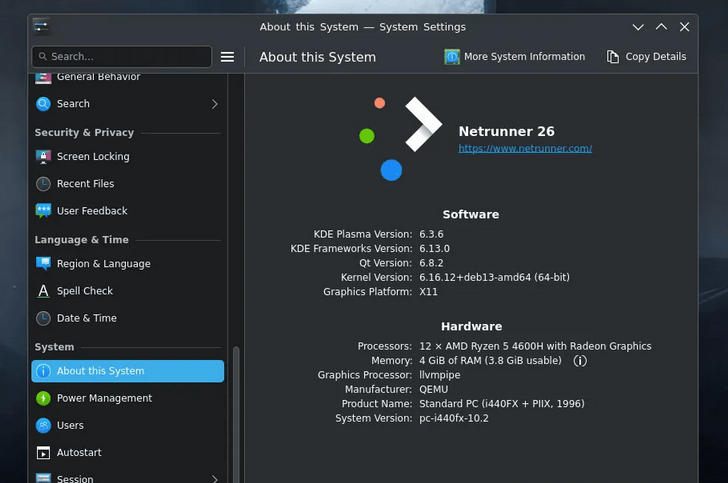This screenshot has height=483, width=728.
Task: Copy Details to clipboard
Action: click(x=646, y=57)
